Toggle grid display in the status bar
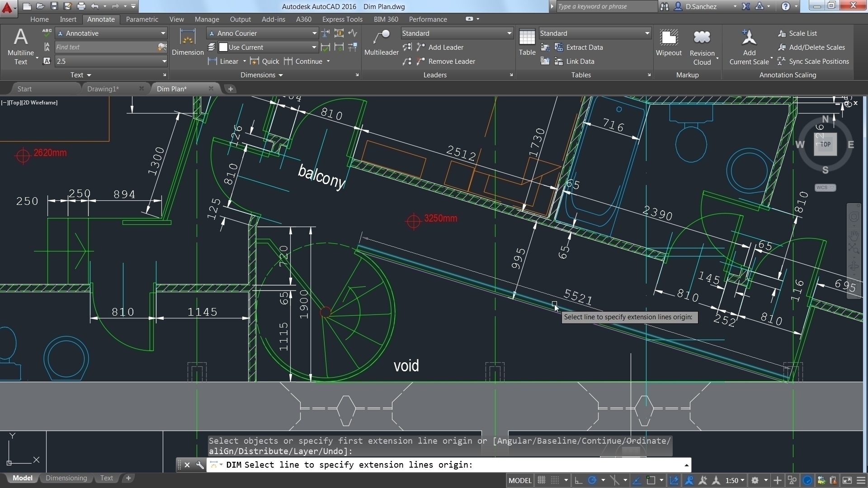 coord(541,480)
